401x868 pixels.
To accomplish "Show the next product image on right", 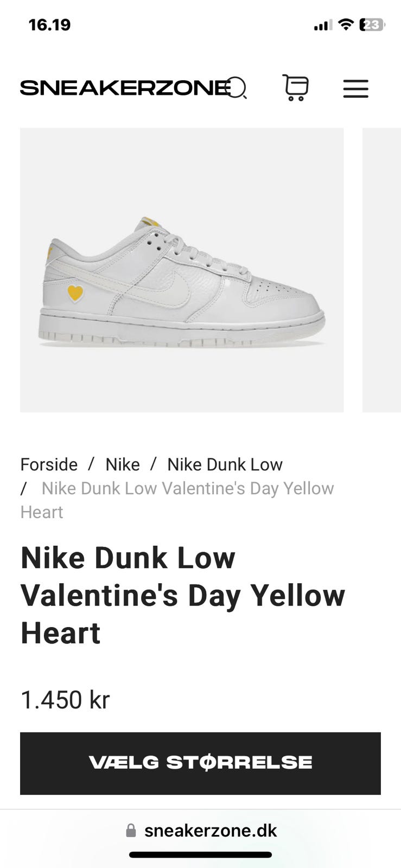I will pyautogui.click(x=381, y=270).
